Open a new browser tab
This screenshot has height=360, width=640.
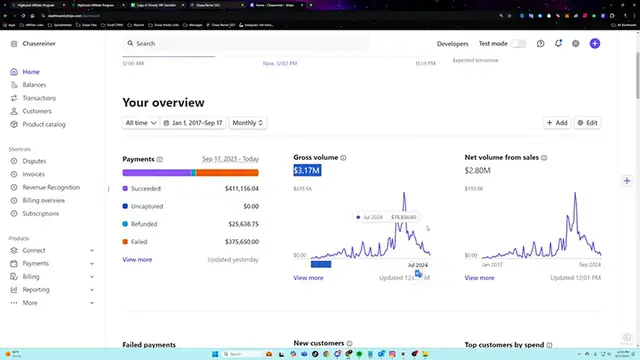point(311,5)
